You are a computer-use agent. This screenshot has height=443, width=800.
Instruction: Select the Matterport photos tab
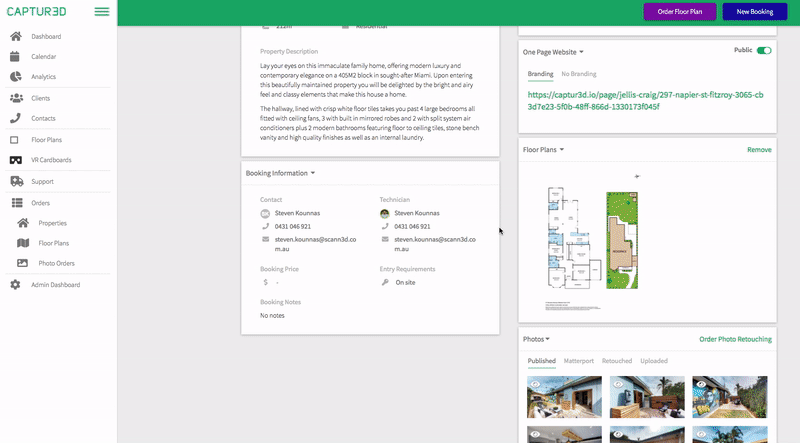tap(579, 361)
